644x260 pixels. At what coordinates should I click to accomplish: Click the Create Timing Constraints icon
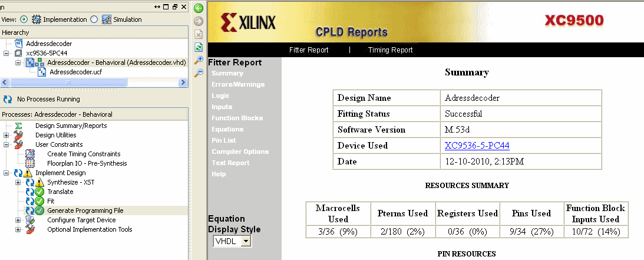pos(30,154)
